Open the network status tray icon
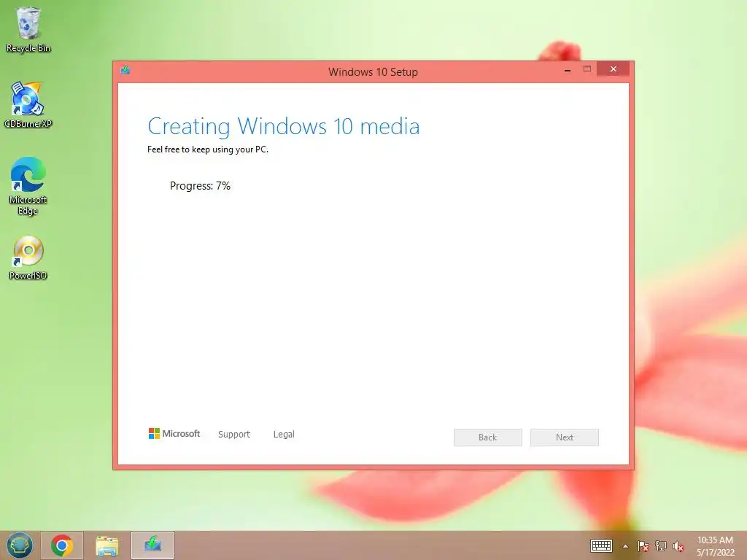747x560 pixels. [x=661, y=546]
